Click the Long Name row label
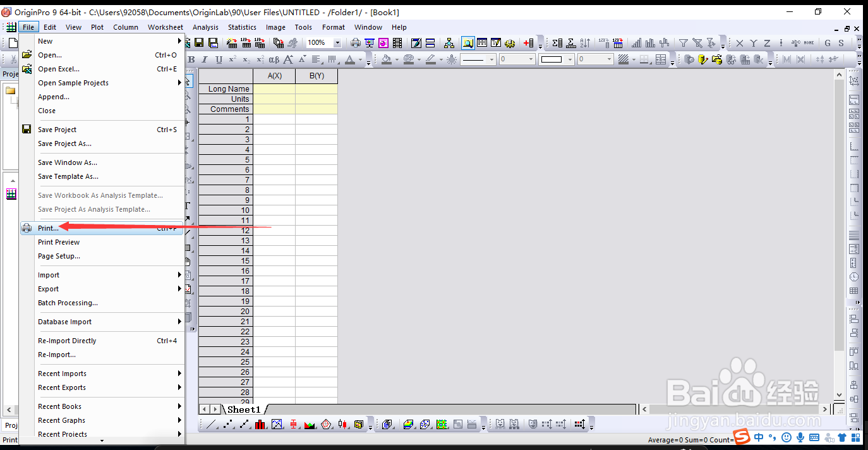Image resolution: width=868 pixels, height=450 pixels. [226, 89]
